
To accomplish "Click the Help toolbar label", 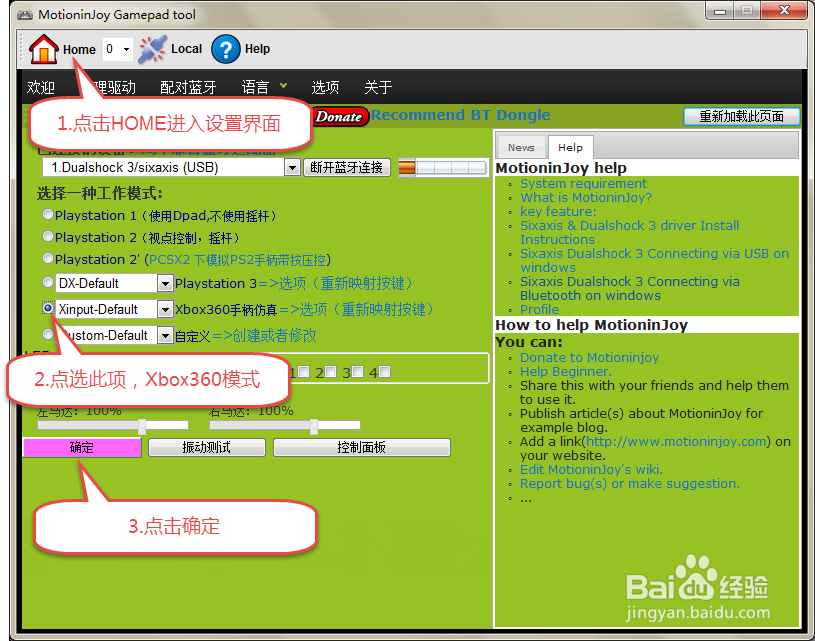I will 257,49.
